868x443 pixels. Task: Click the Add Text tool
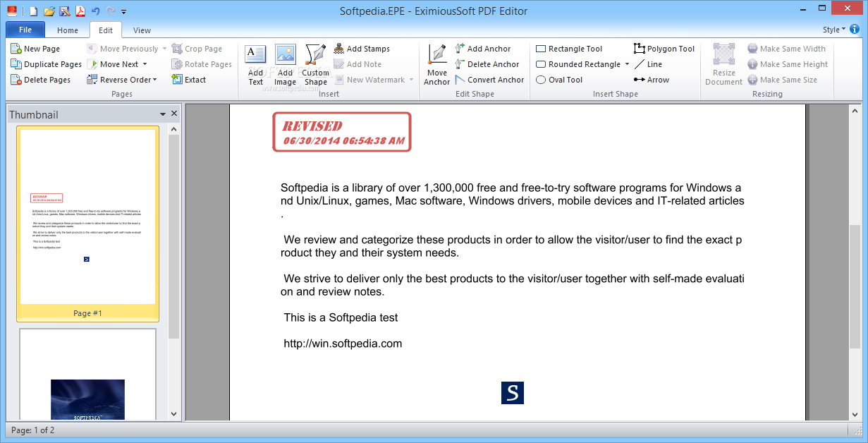coord(255,65)
